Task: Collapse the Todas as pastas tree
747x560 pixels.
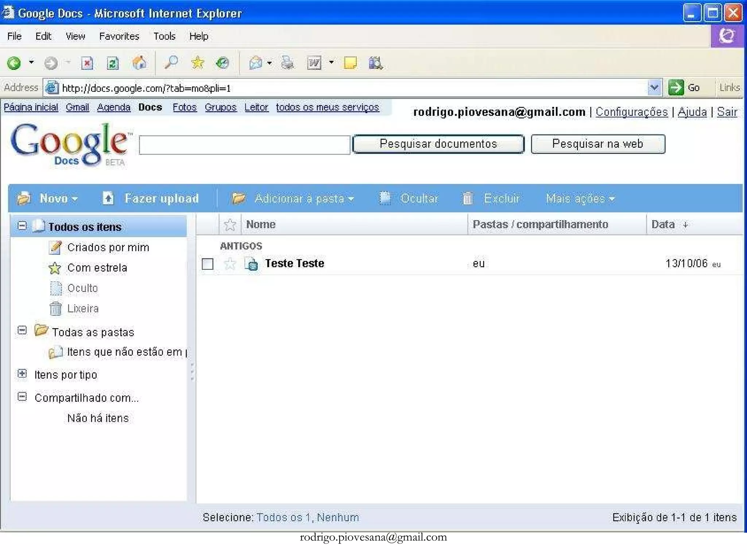Action: point(22,330)
